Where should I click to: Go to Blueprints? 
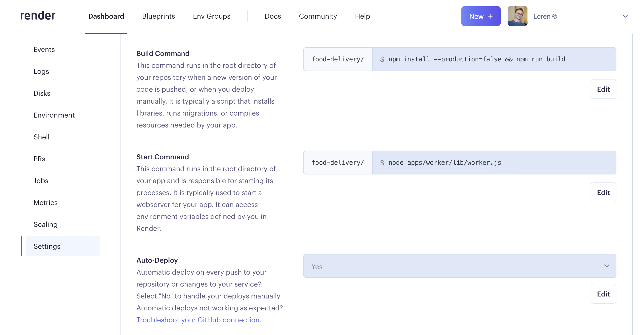point(159,16)
